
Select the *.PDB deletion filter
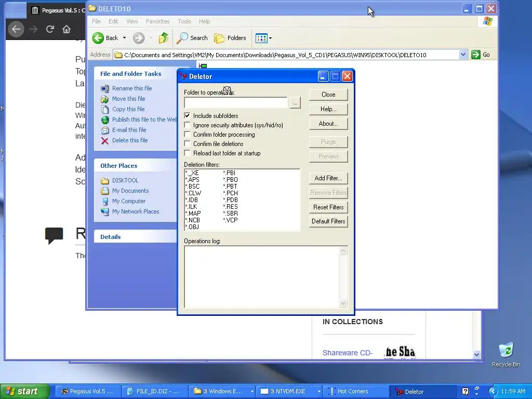[x=230, y=200]
